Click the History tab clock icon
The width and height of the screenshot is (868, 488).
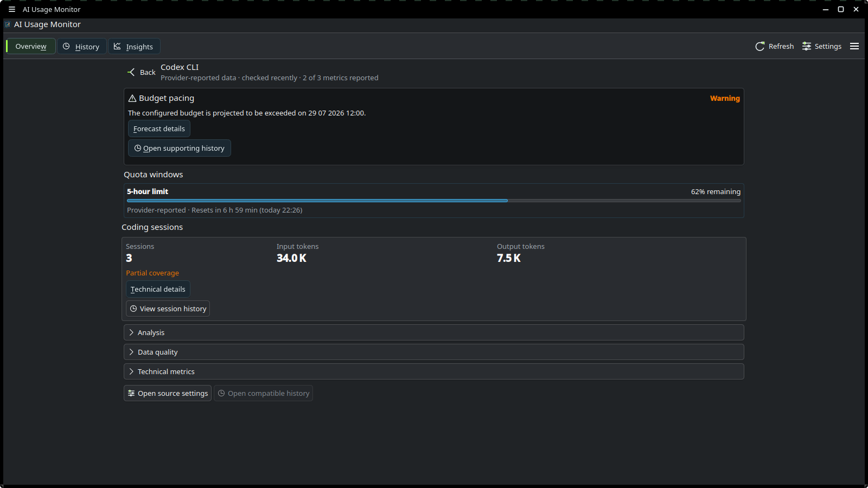coord(66,47)
